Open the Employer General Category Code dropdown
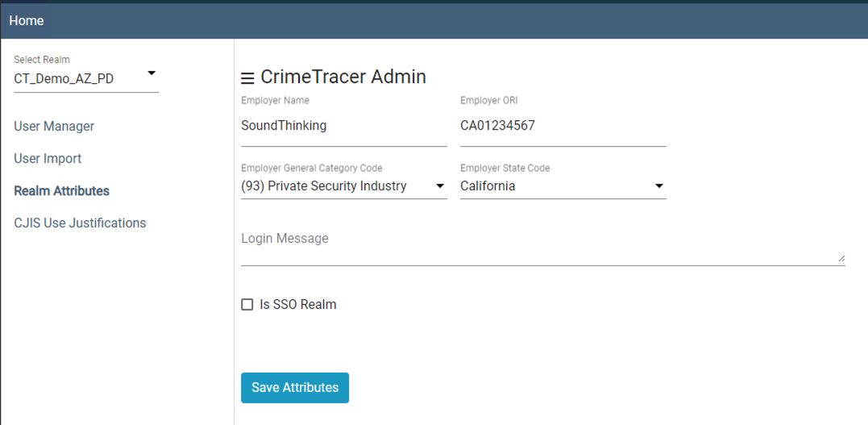868x425 pixels. pos(344,186)
